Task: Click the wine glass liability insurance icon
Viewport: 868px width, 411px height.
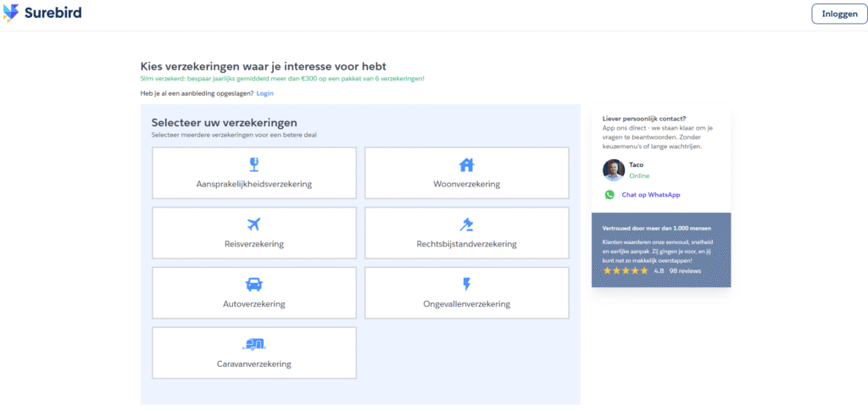Action: [x=253, y=164]
